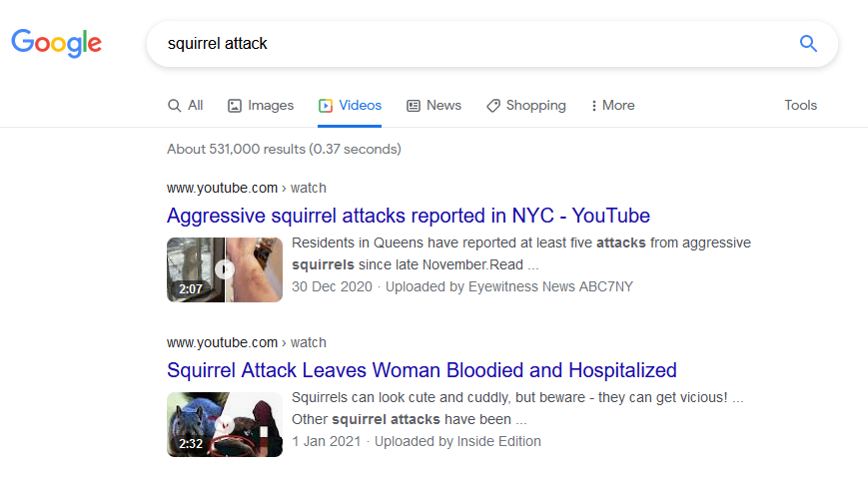Click the blue search magnifier icon

(808, 43)
